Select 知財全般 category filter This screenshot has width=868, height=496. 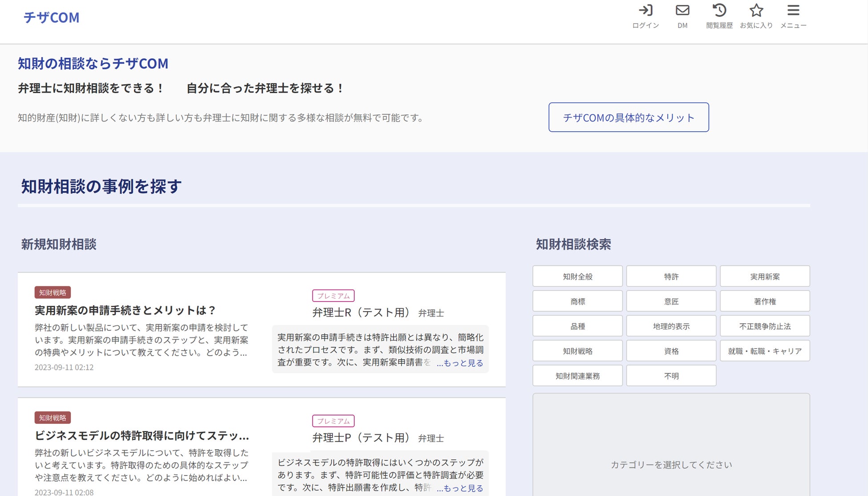pyautogui.click(x=577, y=276)
